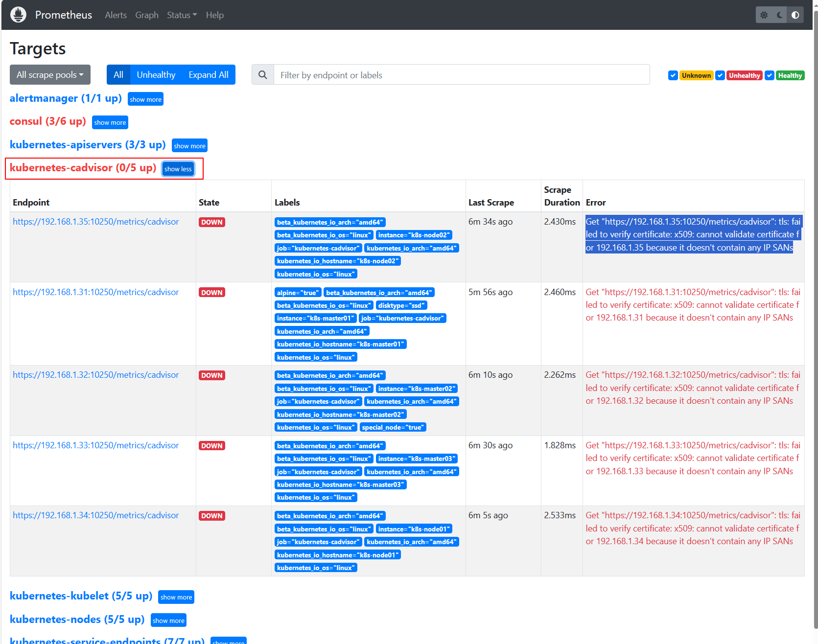The height and width of the screenshot is (644, 818).
Task: Expand kubernetes-apiservers pool with show more
Action: [189, 146]
